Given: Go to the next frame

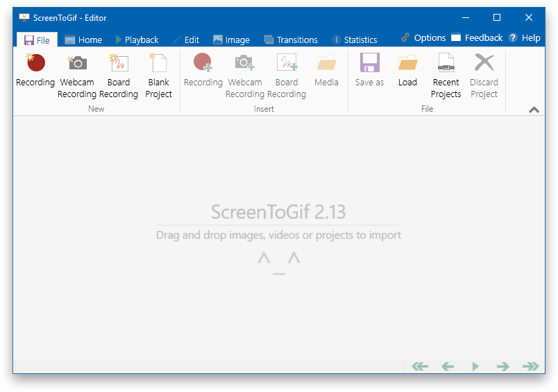Looking at the screenshot, I should tap(503, 366).
